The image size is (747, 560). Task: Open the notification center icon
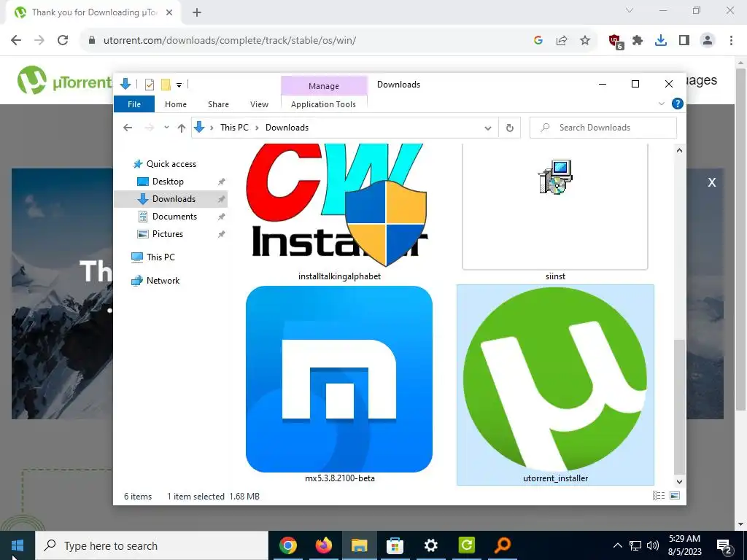[x=724, y=546]
